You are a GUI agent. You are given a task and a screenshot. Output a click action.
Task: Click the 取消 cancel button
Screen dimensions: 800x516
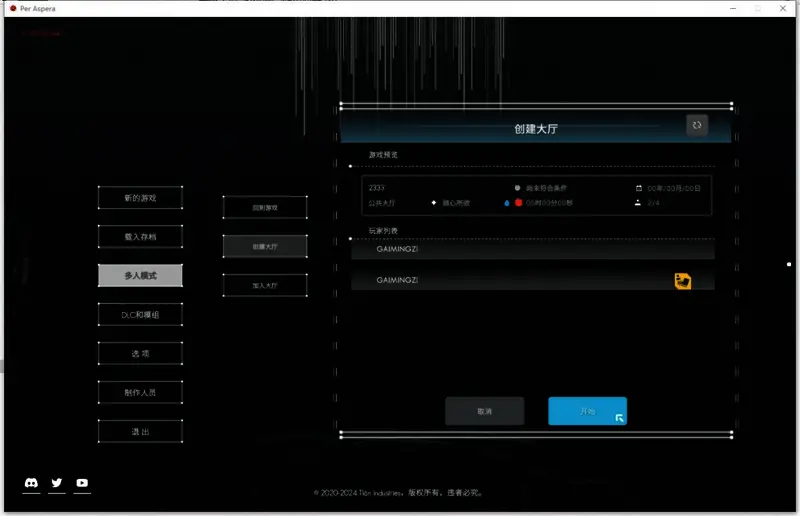(485, 411)
